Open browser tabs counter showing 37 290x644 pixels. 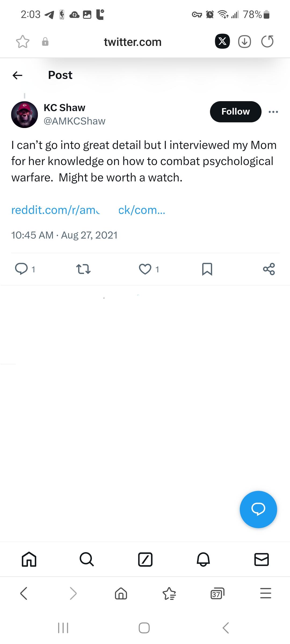[x=217, y=593]
